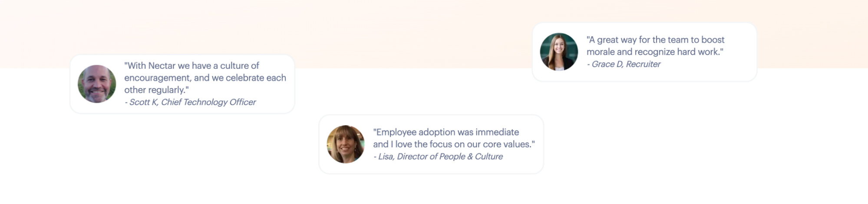Click "Director of People & Culture" title
868x204 pixels.
449,157
